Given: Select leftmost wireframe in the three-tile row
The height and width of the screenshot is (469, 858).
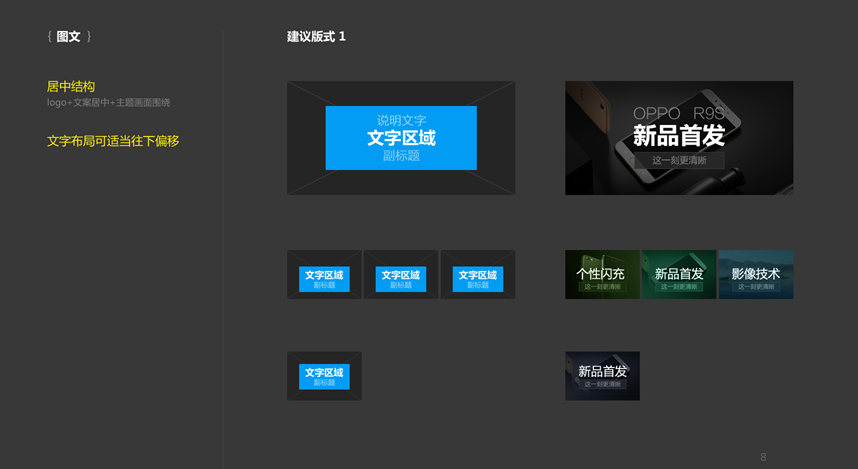Looking at the screenshot, I should (x=324, y=274).
